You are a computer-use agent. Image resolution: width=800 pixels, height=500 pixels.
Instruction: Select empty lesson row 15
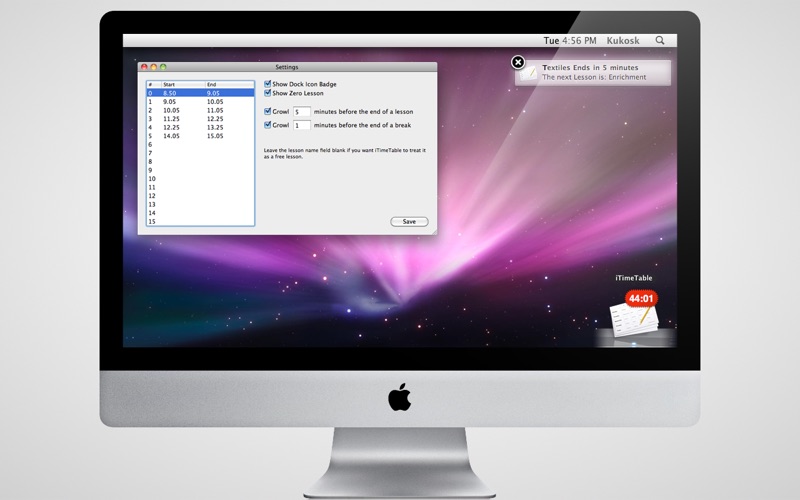click(x=201, y=221)
